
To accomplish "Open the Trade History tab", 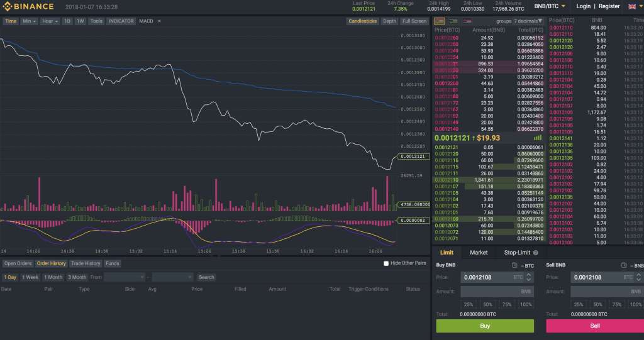I will tap(86, 263).
